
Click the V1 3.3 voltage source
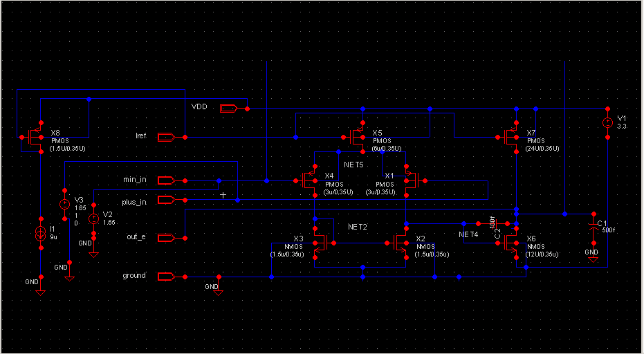pos(607,122)
